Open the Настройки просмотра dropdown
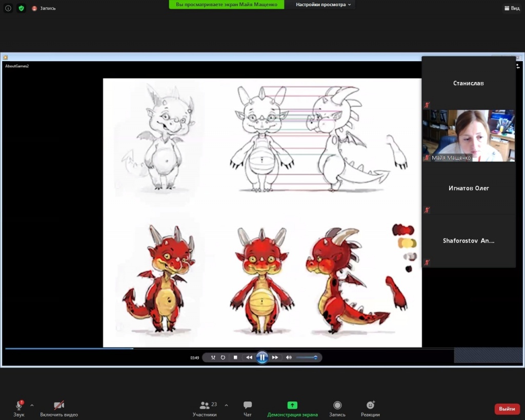 pos(324,5)
